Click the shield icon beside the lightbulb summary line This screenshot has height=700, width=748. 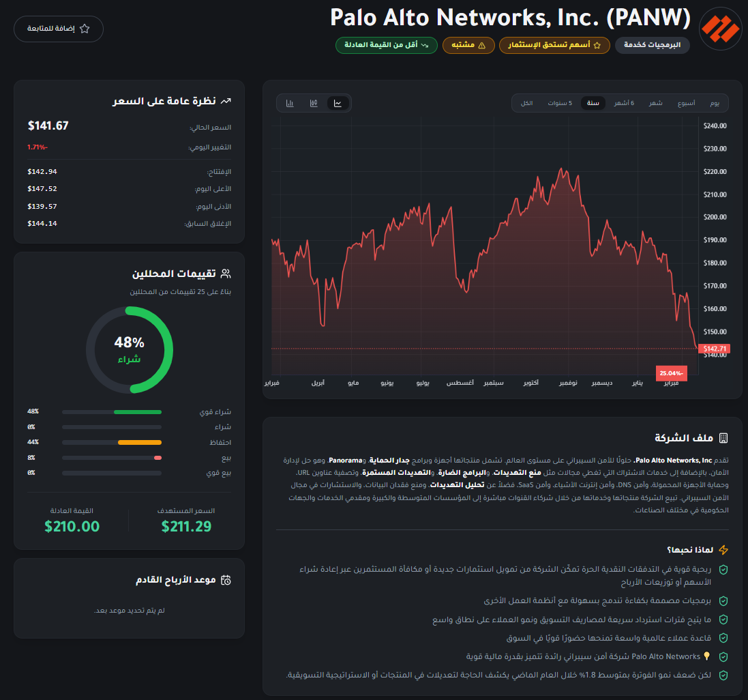point(723,656)
